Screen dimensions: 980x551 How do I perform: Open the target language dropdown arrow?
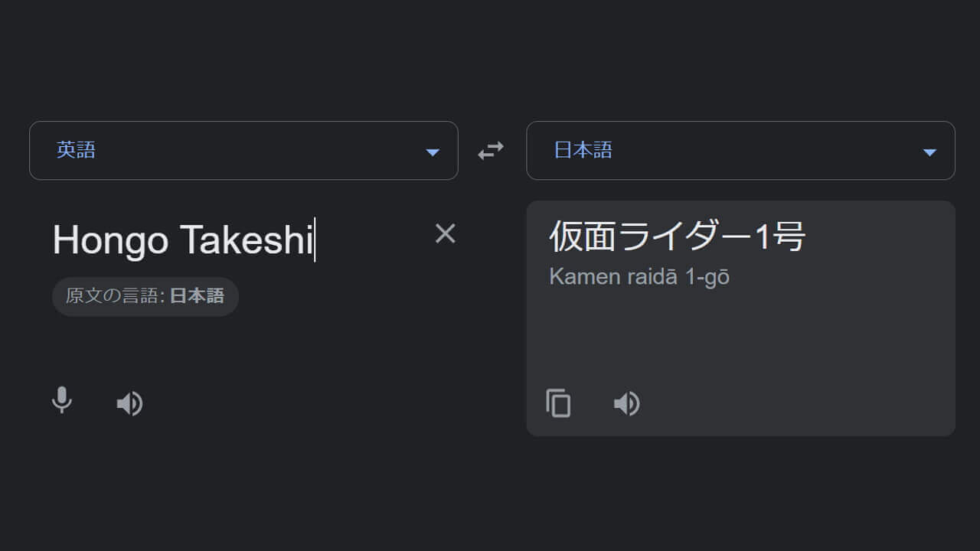point(930,151)
